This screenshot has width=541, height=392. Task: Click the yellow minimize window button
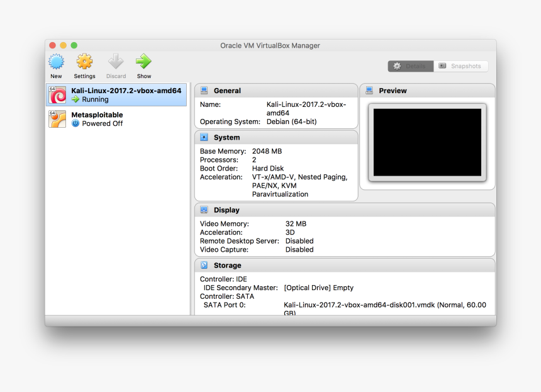click(63, 45)
